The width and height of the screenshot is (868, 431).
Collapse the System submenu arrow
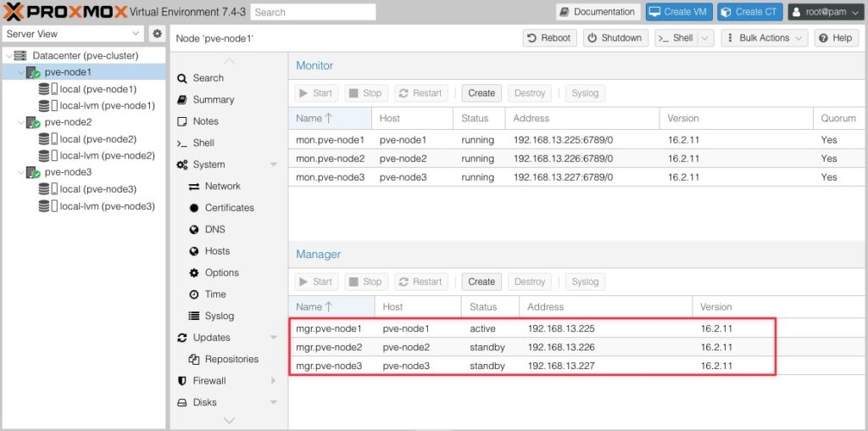pos(274,165)
